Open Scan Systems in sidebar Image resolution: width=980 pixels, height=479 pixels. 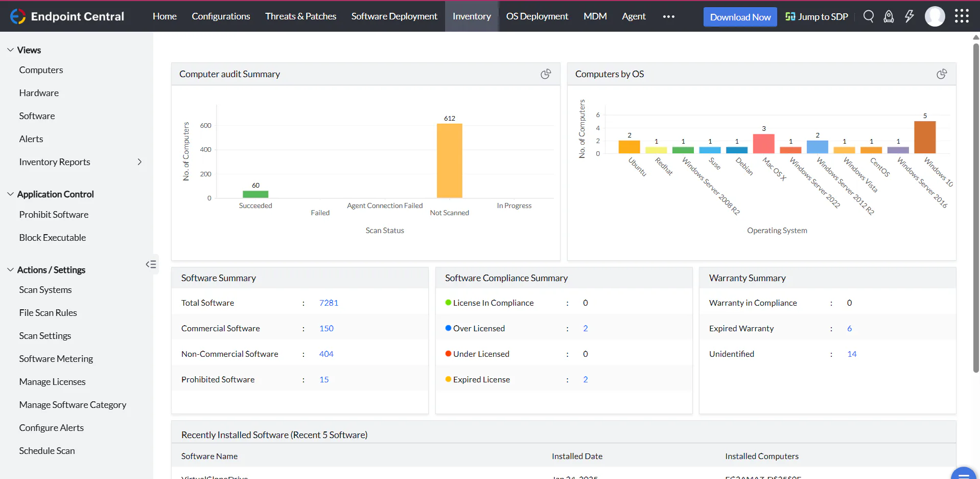coord(45,290)
